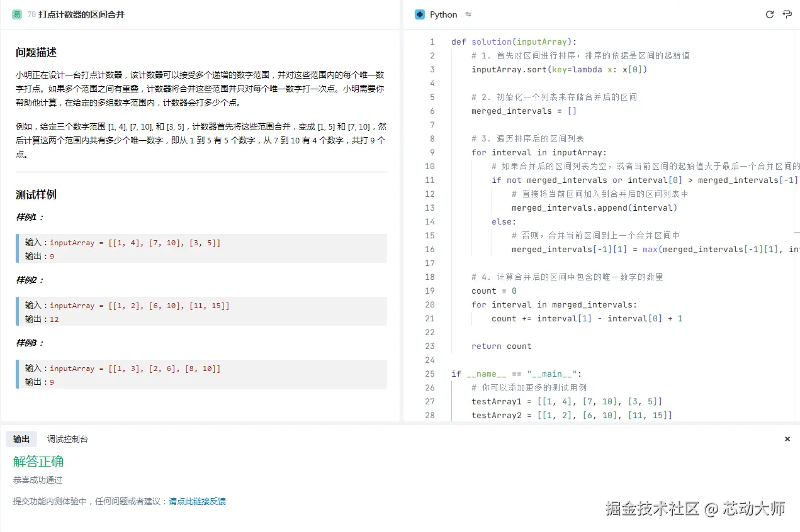The height and width of the screenshot is (532, 800).
Task: Select the 输出 tab
Action: pyautogui.click(x=21, y=439)
